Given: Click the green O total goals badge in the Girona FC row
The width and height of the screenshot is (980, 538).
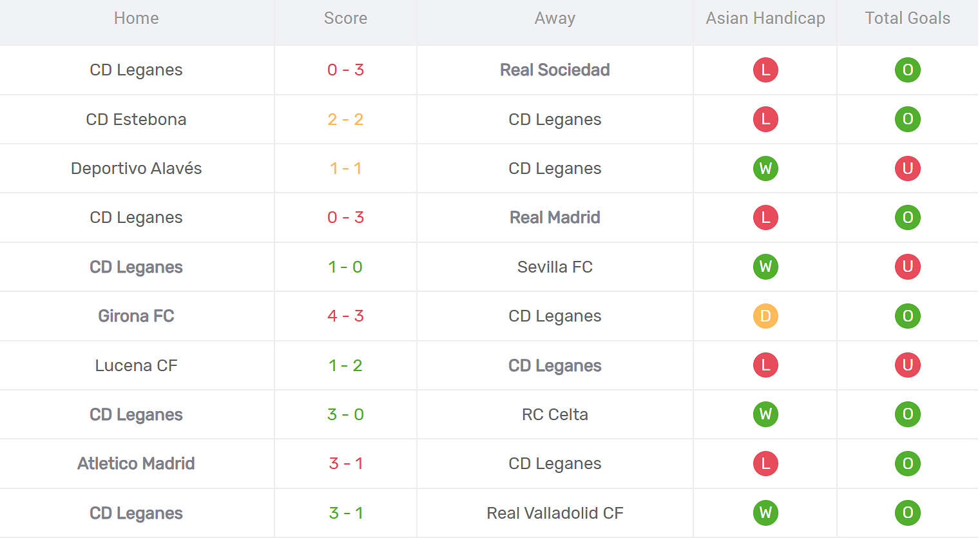Looking at the screenshot, I should (x=907, y=316).
